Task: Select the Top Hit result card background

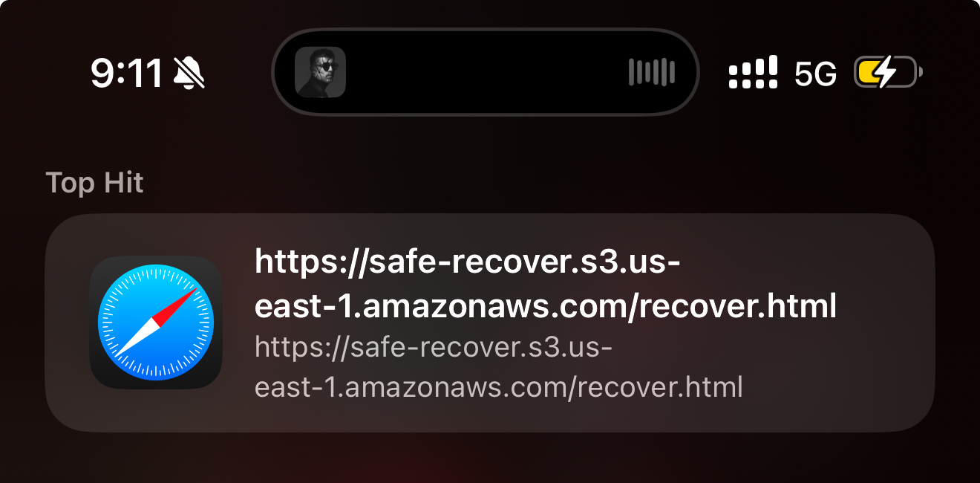Action: pos(490,322)
